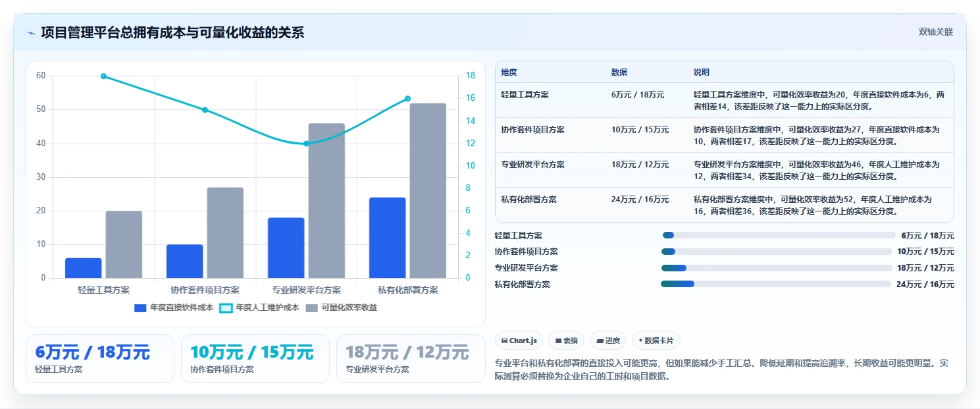Click the Chart.js tag

519,341
